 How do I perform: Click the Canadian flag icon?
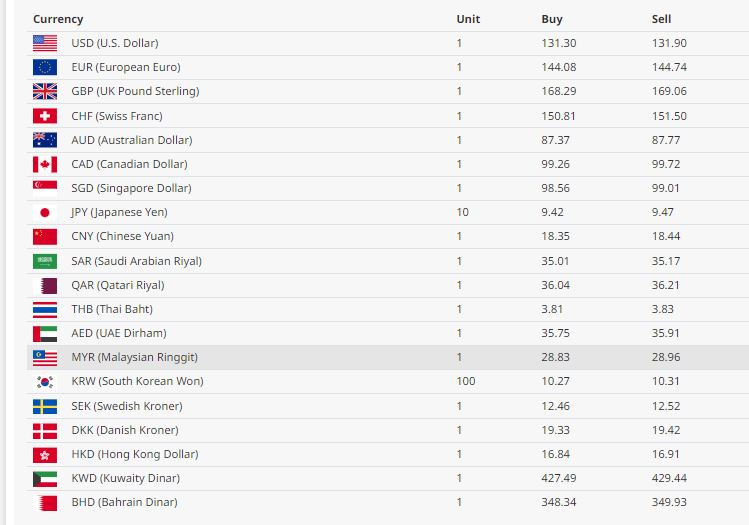click(x=45, y=164)
